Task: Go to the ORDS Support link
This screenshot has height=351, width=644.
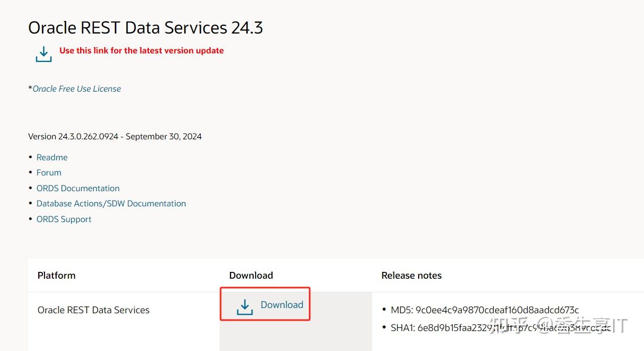Action: click(x=64, y=219)
